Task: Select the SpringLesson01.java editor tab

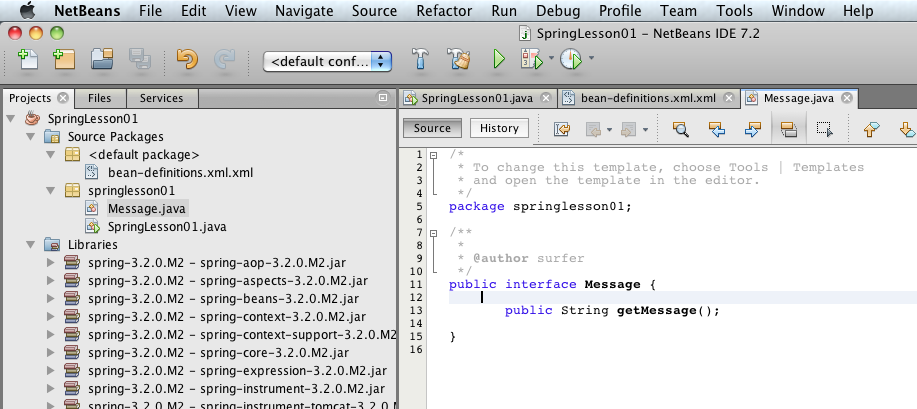Action: pyautogui.click(x=477, y=98)
